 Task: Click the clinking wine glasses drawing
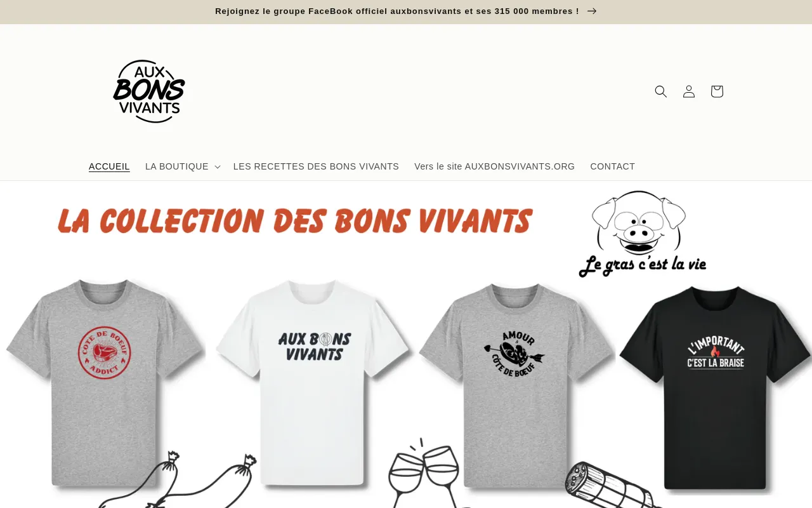coord(424,474)
